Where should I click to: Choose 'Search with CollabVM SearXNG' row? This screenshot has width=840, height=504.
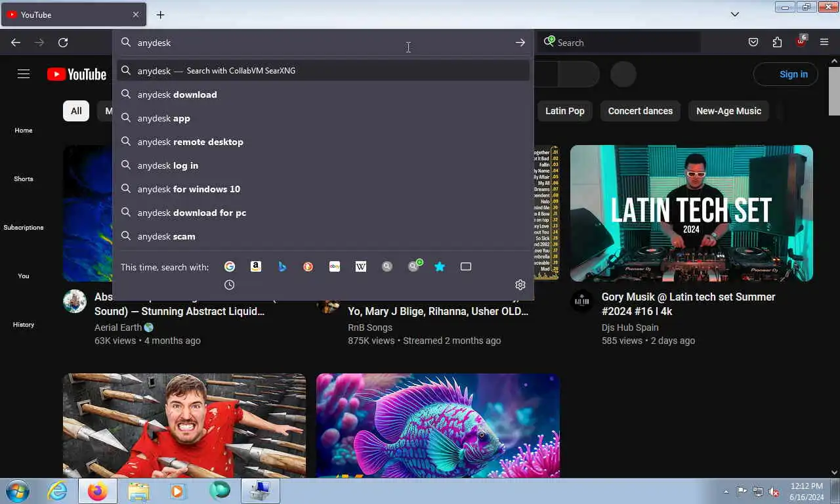[323, 70]
